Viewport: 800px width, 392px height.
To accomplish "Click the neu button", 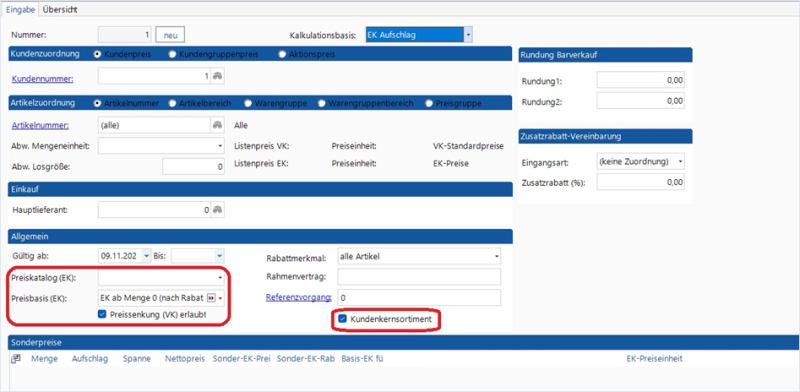I will (170, 35).
